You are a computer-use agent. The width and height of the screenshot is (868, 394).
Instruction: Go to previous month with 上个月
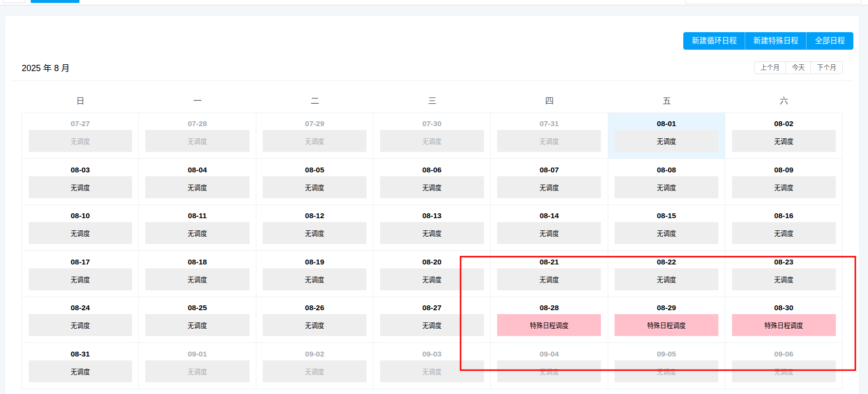[770, 68]
